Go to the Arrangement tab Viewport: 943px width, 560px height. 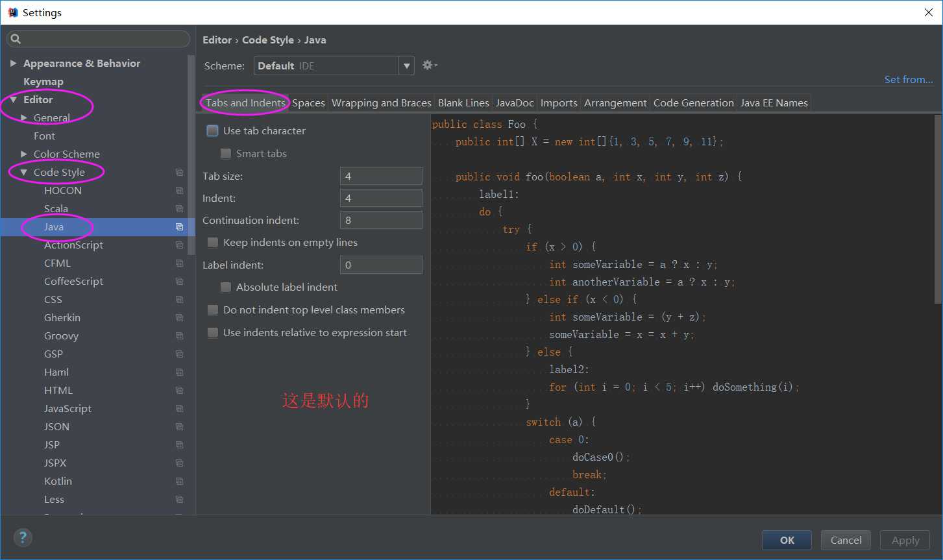pyautogui.click(x=615, y=103)
